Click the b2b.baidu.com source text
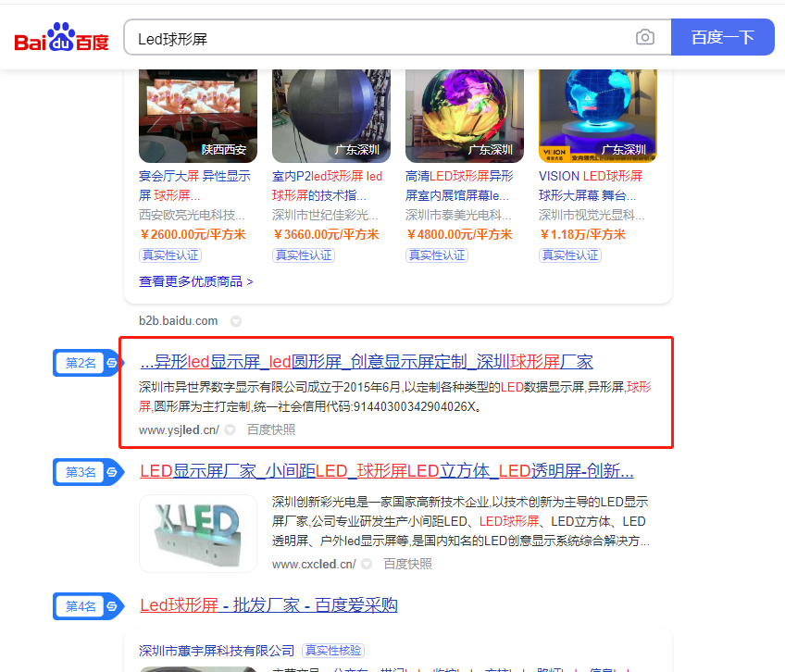 point(179,321)
